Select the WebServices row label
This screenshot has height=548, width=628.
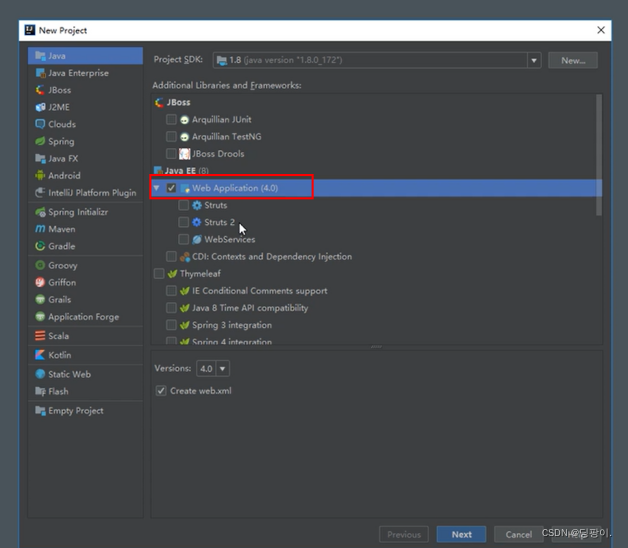[229, 240]
